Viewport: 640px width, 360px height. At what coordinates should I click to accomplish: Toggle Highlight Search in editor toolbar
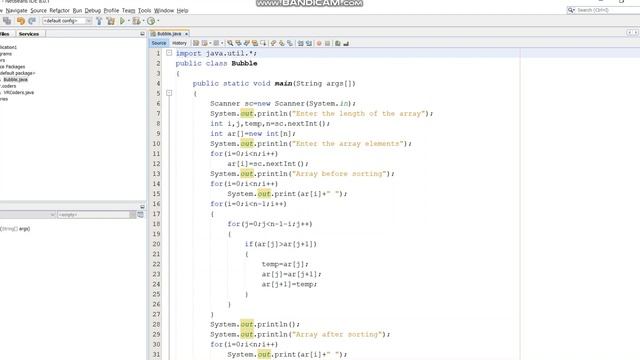click(x=255, y=43)
